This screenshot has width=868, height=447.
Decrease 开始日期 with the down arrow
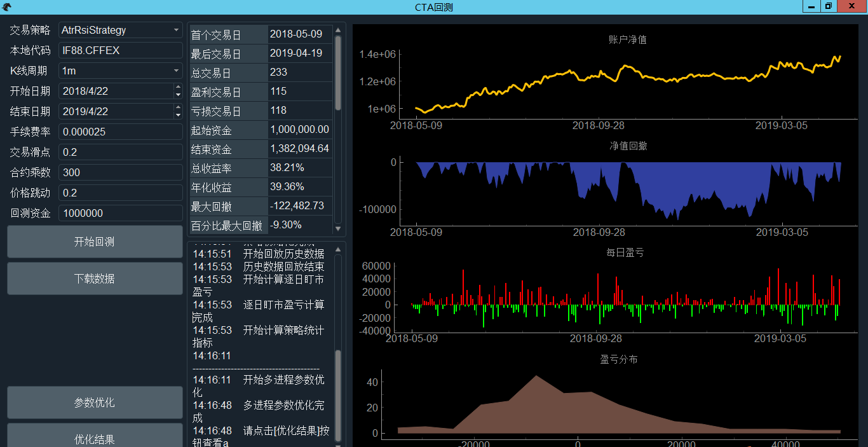point(178,95)
